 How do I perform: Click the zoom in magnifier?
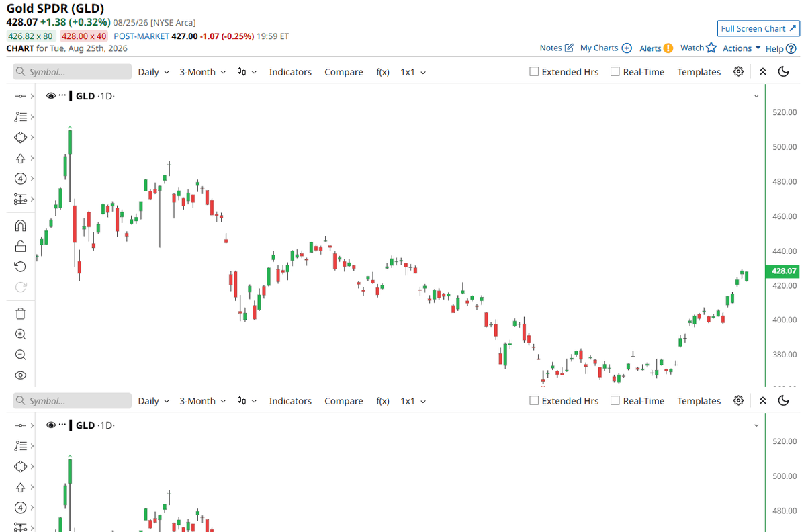point(20,335)
